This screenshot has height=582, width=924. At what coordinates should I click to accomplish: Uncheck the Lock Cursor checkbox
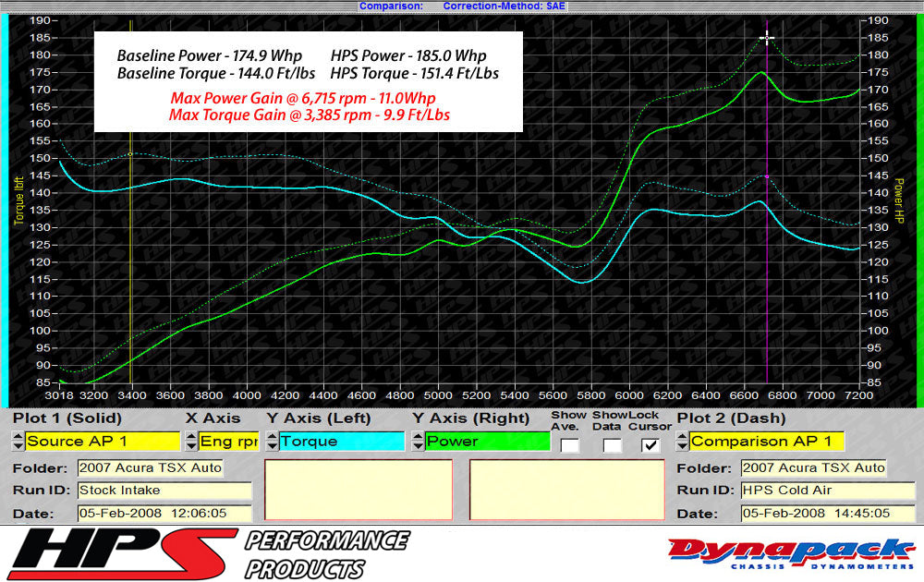point(650,443)
